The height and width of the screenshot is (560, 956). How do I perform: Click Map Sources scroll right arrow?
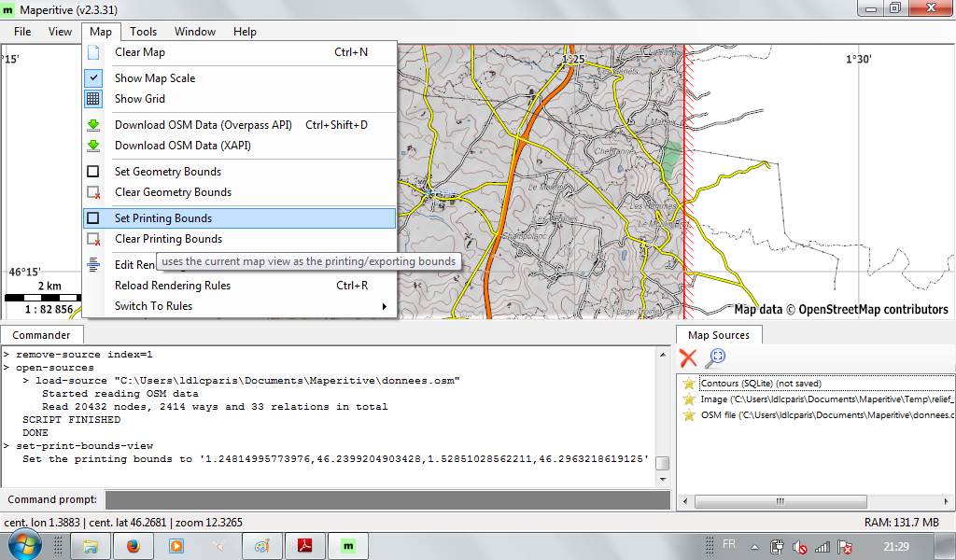point(946,501)
